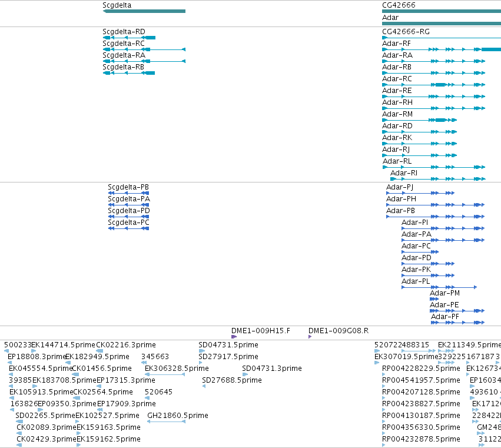This screenshot has width=501, height=448.
Task: Click the Adar-RH transcript label
Action: pyautogui.click(x=397, y=102)
